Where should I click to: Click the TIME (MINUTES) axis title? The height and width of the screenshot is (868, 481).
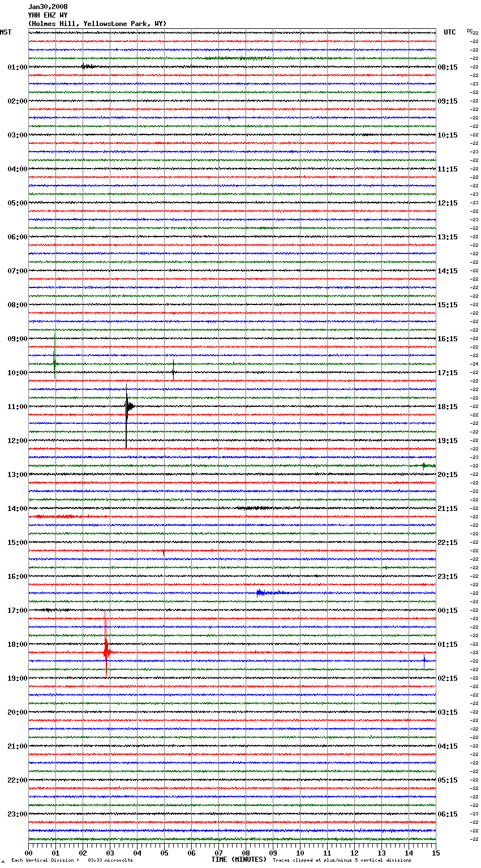point(238,860)
